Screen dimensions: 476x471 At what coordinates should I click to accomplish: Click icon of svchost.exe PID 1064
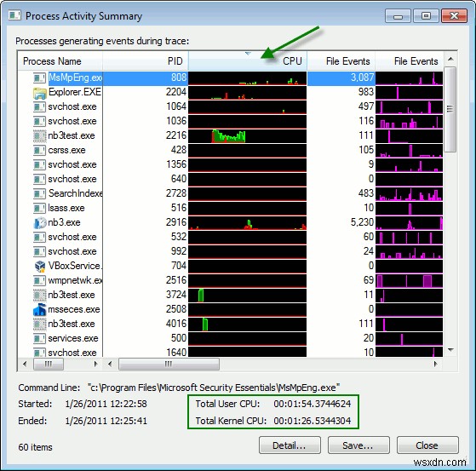click(39, 107)
